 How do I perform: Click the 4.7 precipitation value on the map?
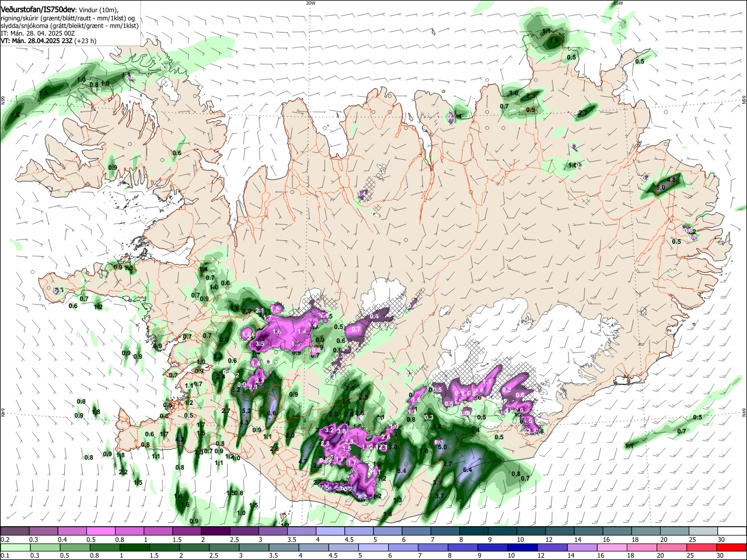tap(302, 462)
